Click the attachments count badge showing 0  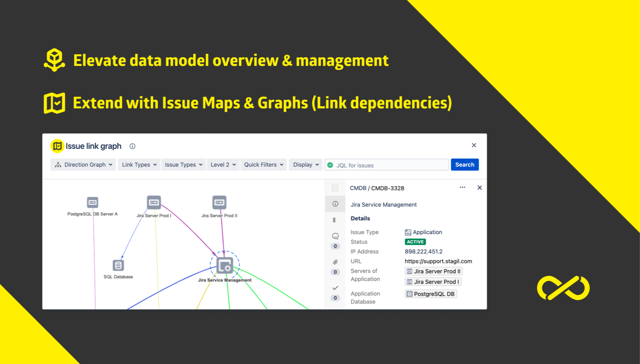[x=335, y=272]
